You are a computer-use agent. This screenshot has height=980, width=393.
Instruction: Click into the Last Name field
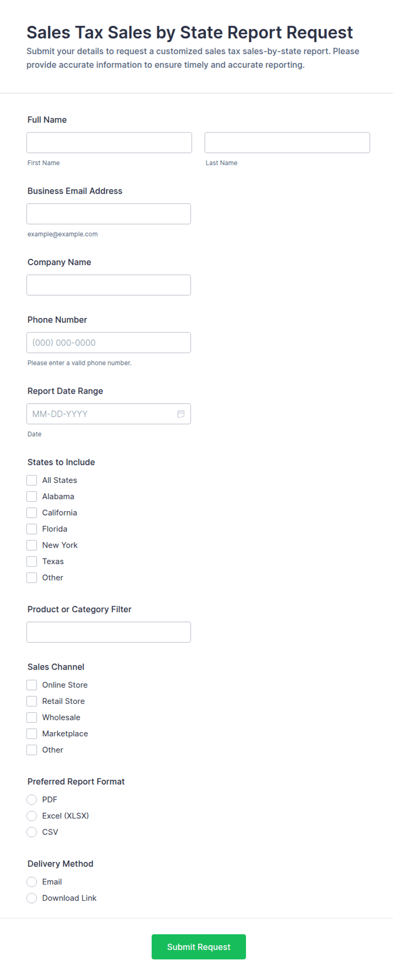tap(287, 143)
